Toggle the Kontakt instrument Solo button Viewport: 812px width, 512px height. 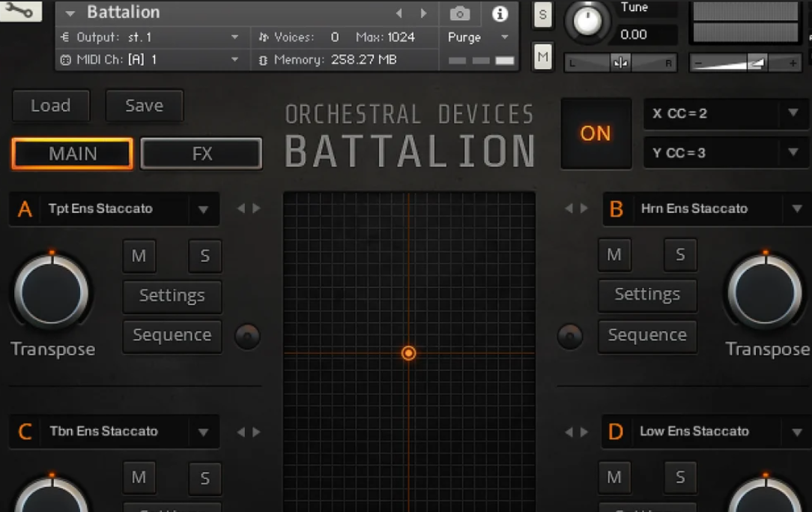tap(542, 14)
